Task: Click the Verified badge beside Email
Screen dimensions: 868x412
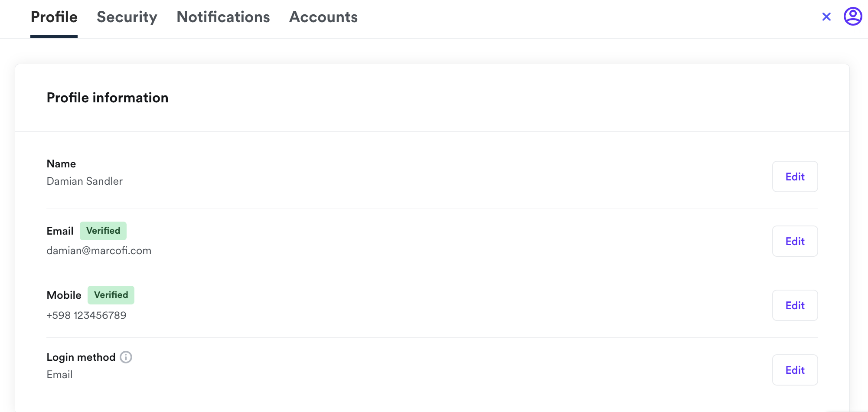Action: click(103, 231)
